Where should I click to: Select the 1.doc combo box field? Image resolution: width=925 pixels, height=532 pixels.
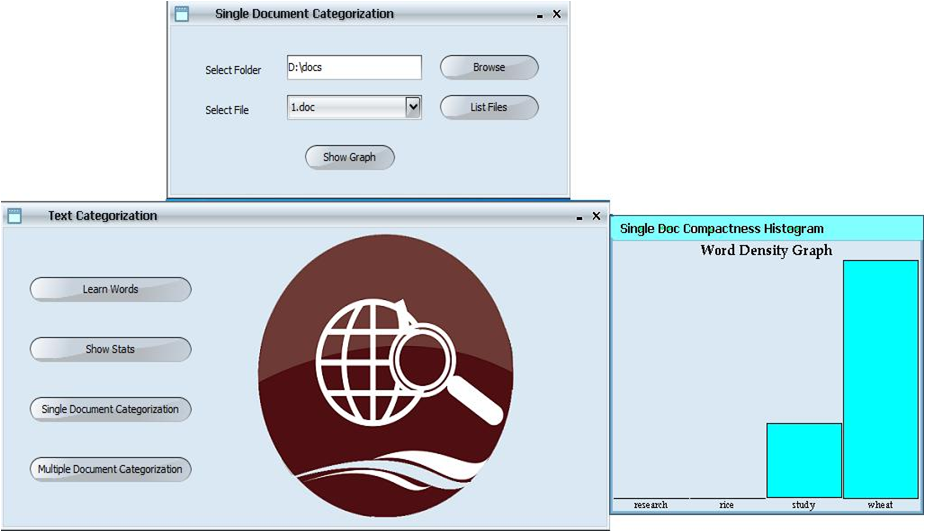coord(345,107)
